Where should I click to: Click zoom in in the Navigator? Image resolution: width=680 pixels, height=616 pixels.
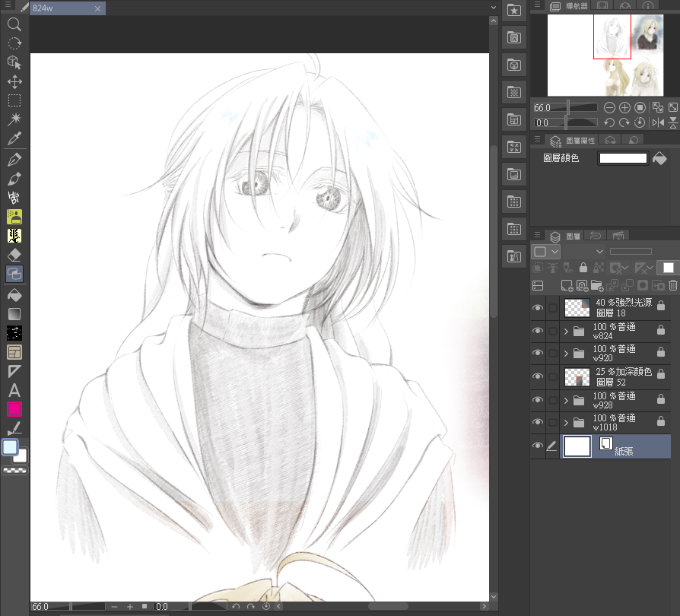click(624, 107)
